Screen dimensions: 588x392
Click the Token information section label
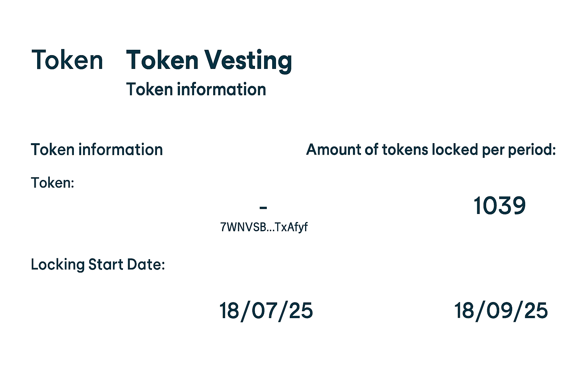[97, 150]
